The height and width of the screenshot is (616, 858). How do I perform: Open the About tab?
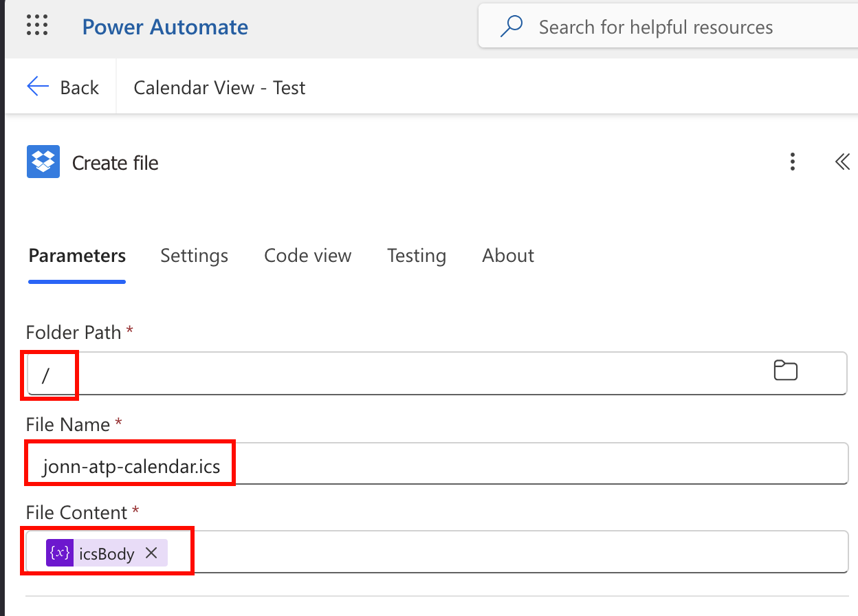(508, 256)
